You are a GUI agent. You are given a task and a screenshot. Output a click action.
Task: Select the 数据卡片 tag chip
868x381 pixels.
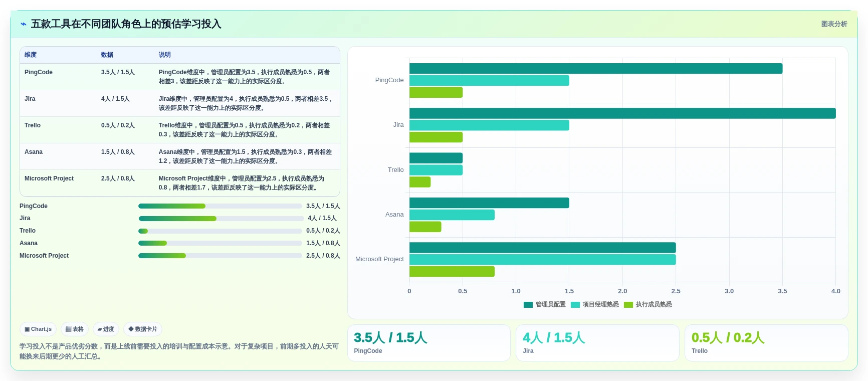click(x=143, y=329)
